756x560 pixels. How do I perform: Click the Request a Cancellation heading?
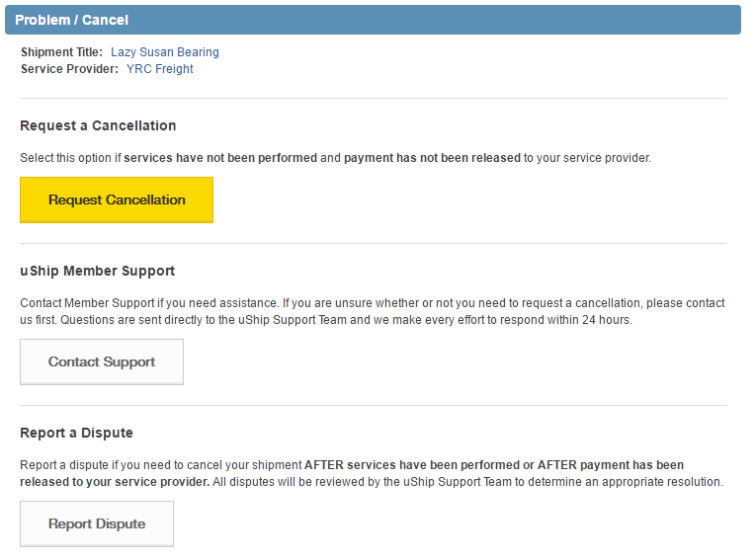pyautogui.click(x=98, y=126)
